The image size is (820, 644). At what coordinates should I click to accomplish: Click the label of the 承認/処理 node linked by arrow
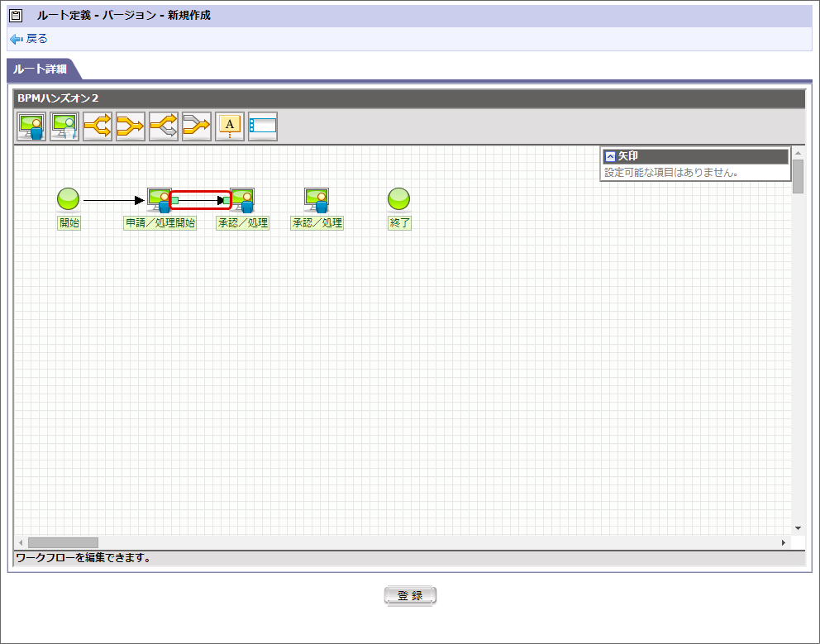[243, 223]
